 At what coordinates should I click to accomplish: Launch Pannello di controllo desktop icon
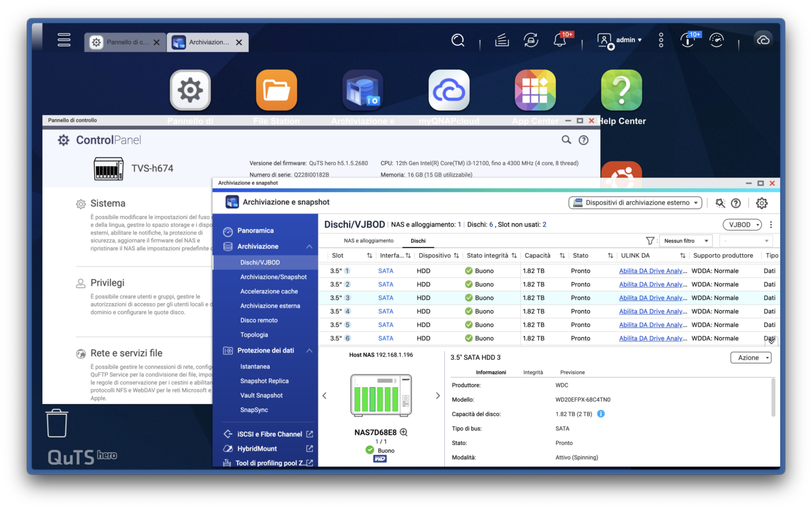point(190,90)
